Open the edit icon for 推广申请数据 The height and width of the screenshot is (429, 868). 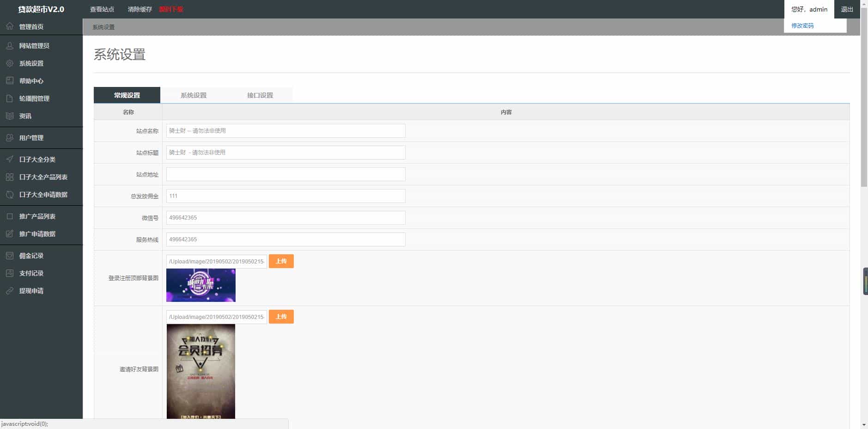click(x=10, y=234)
